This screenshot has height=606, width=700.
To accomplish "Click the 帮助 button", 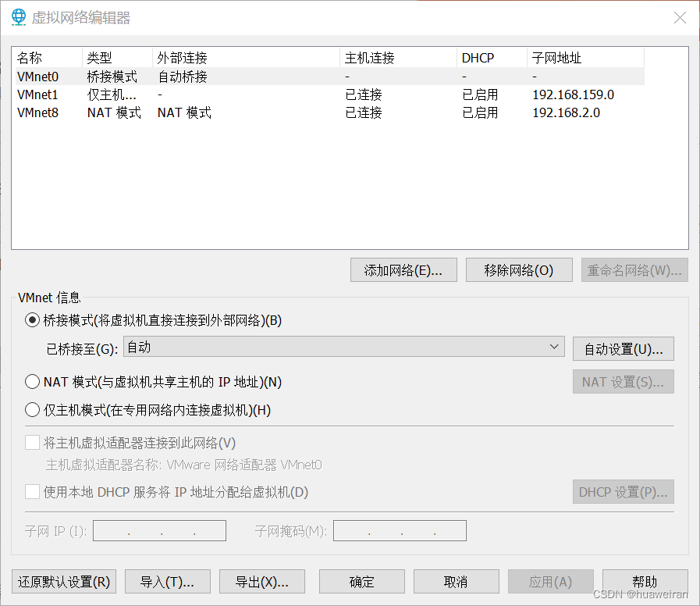I will [x=645, y=582].
